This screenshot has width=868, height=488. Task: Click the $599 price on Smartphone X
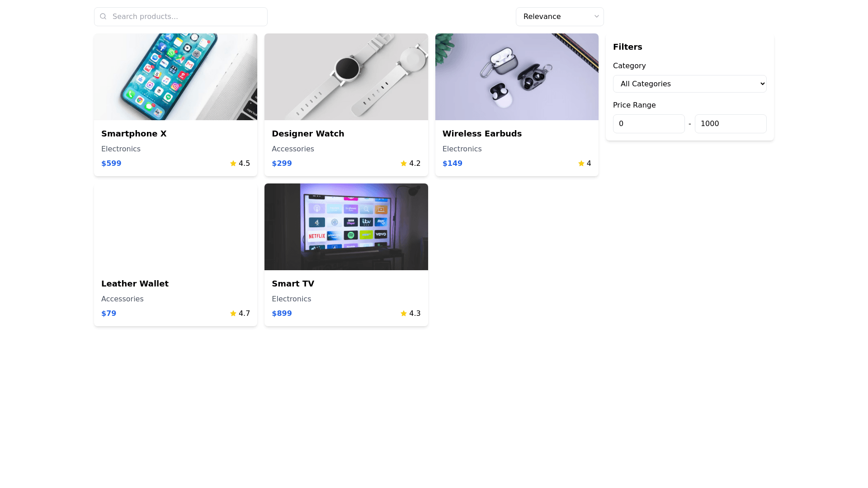coord(111,164)
